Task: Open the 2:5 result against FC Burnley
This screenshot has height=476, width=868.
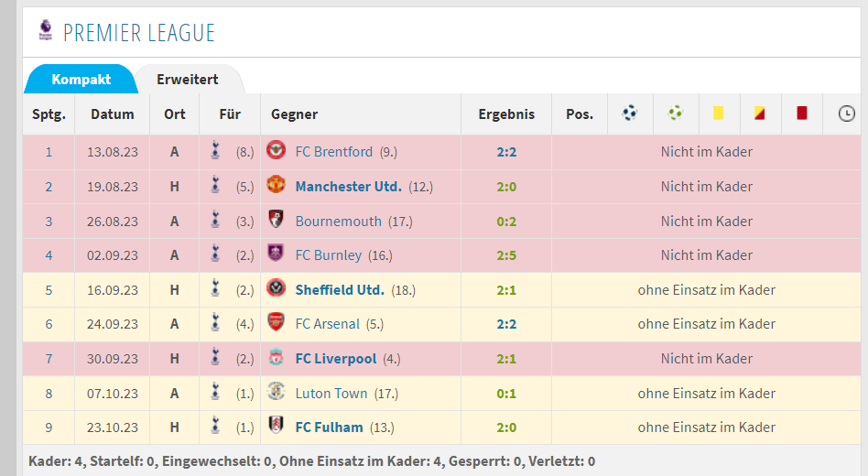Action: pyautogui.click(x=506, y=255)
